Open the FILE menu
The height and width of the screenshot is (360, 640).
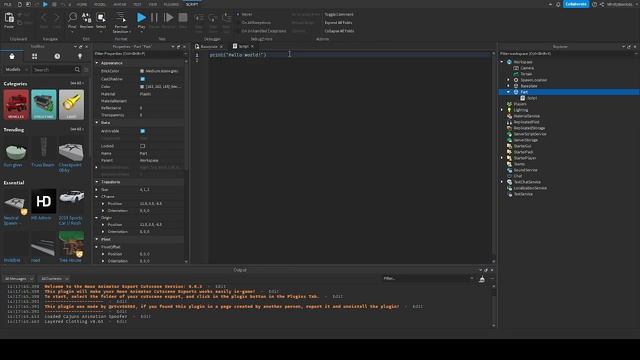[x=8, y=4]
